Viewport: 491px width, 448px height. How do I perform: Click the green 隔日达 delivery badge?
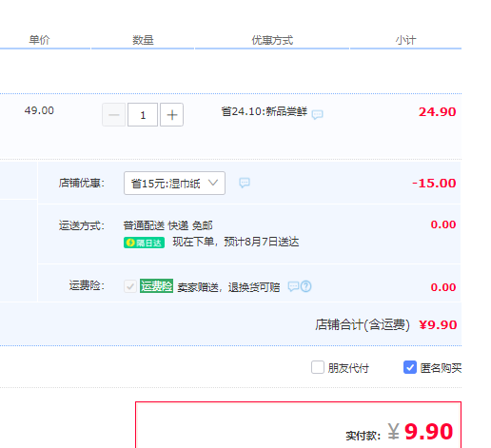tap(144, 243)
